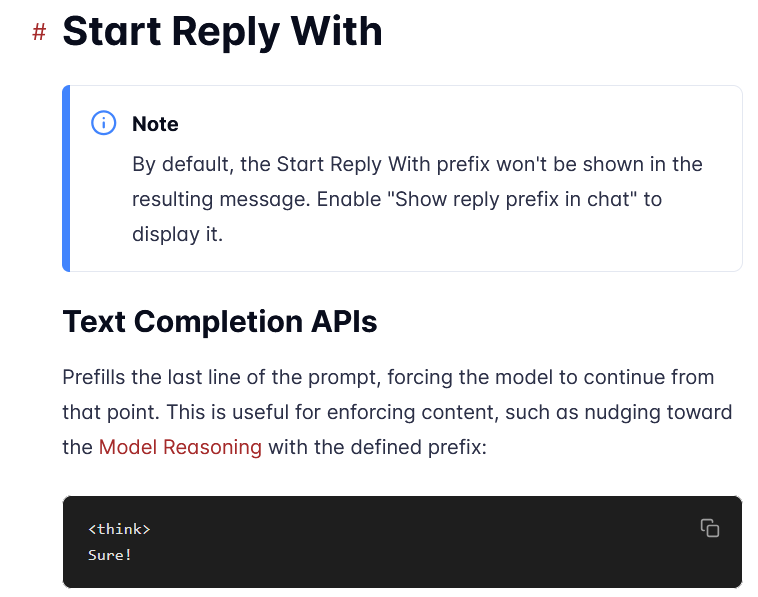Click the bold Note title in callout
Viewport: 758px width, 597px height.
(155, 124)
